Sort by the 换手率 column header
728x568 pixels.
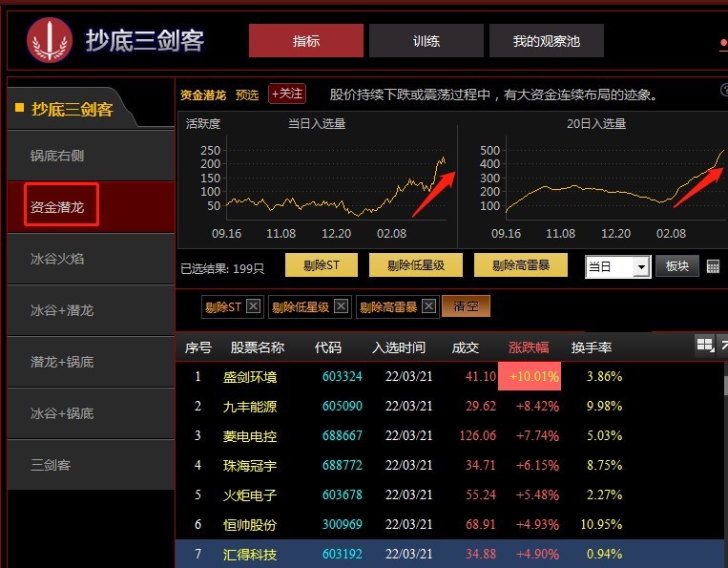tap(591, 347)
